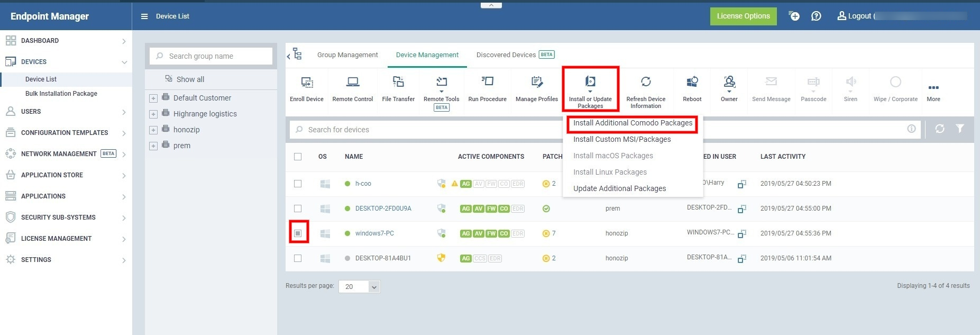Select Update Additional Packages menu entry

pyautogui.click(x=619, y=188)
